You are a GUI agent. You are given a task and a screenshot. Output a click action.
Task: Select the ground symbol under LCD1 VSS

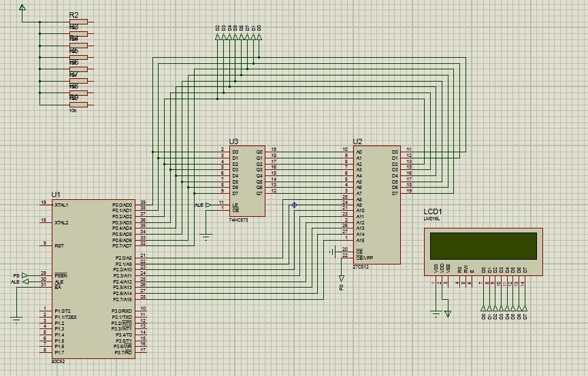point(436,313)
